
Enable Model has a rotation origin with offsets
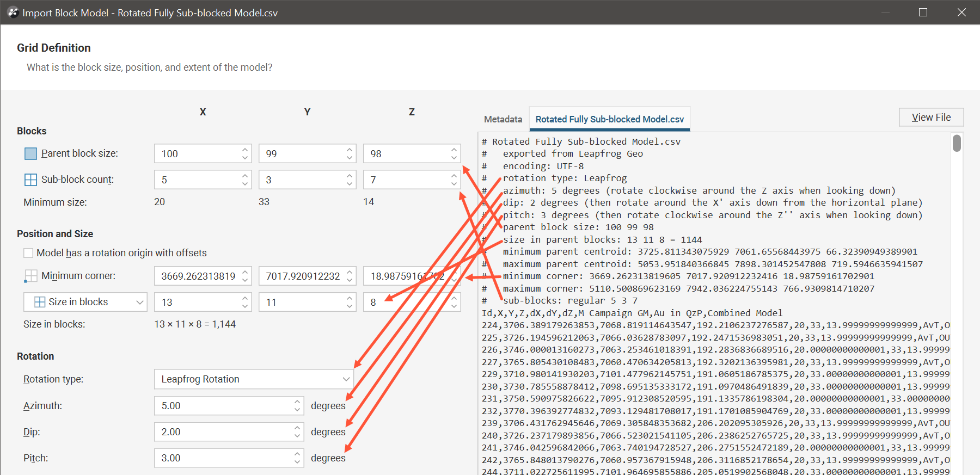point(28,253)
